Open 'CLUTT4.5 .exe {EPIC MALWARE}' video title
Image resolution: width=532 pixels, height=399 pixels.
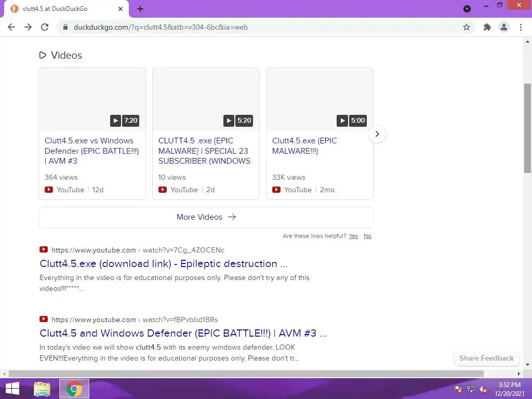pyautogui.click(x=204, y=151)
